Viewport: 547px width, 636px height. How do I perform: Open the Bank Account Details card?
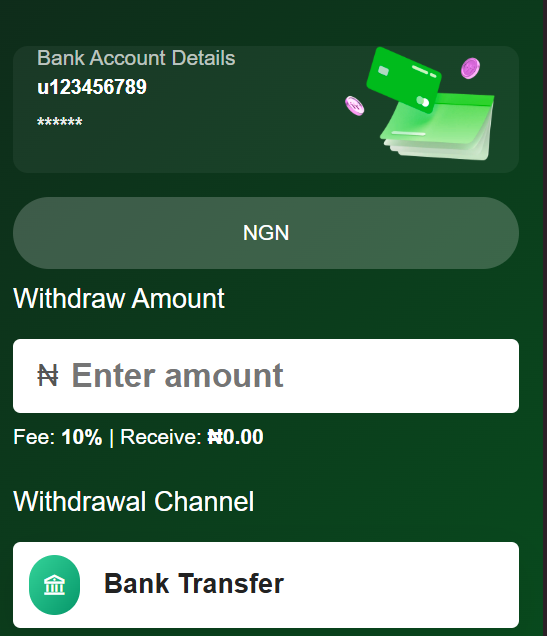point(266,110)
